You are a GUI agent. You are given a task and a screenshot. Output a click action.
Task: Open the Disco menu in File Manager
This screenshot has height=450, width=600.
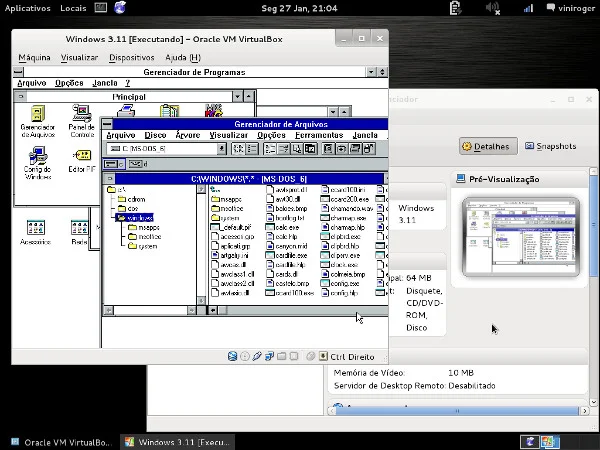coord(155,135)
